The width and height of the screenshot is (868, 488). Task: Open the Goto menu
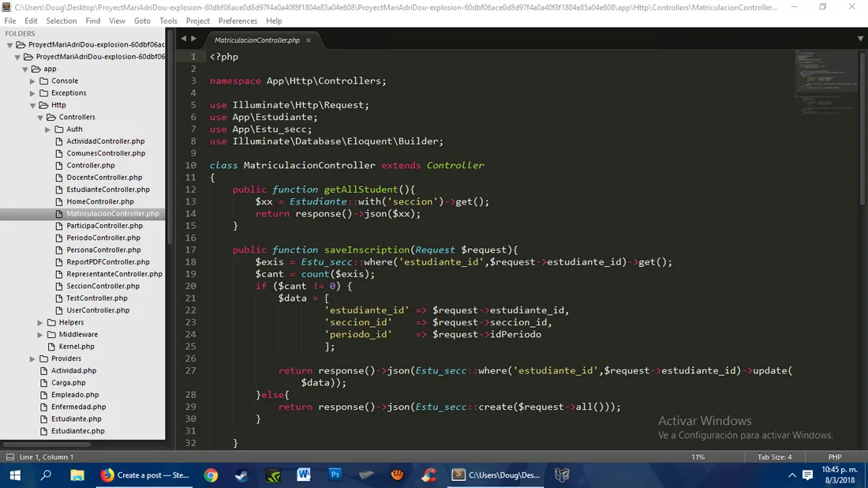point(142,21)
